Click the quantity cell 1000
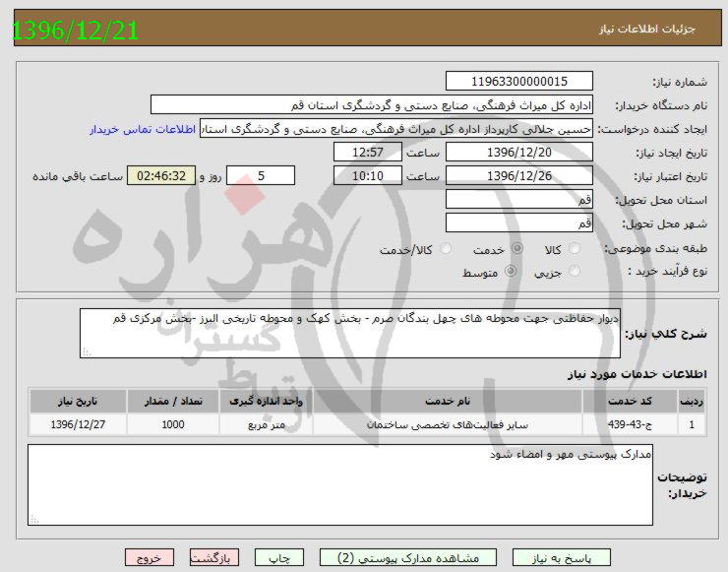Screen dimensions: 728x572 click(x=173, y=424)
